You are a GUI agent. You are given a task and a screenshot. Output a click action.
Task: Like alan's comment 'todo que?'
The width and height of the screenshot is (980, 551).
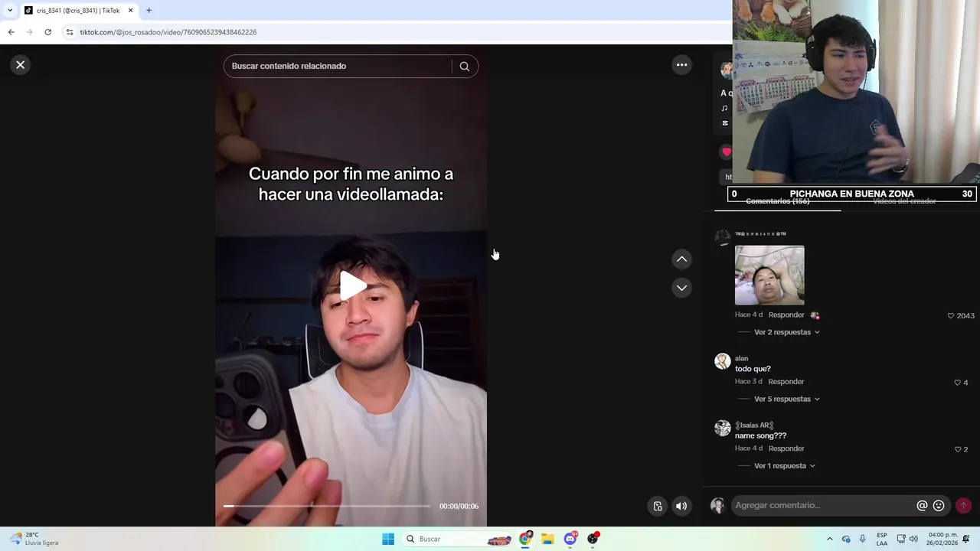pyautogui.click(x=957, y=383)
